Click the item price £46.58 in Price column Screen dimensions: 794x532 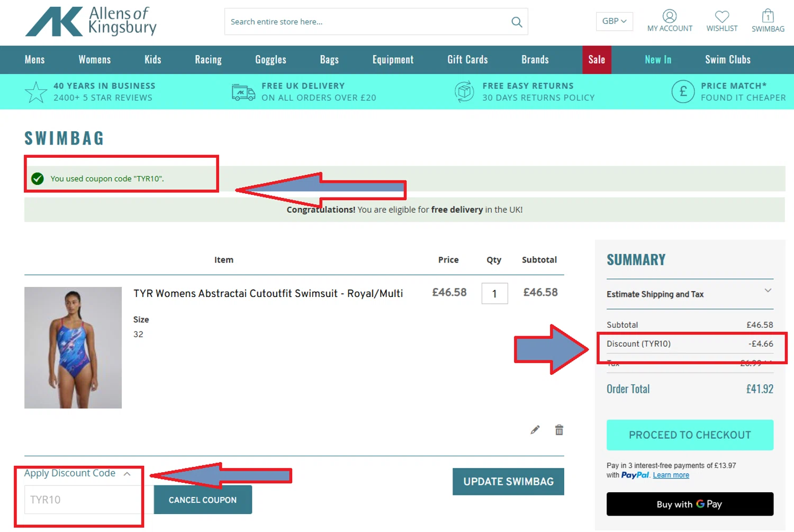point(449,292)
